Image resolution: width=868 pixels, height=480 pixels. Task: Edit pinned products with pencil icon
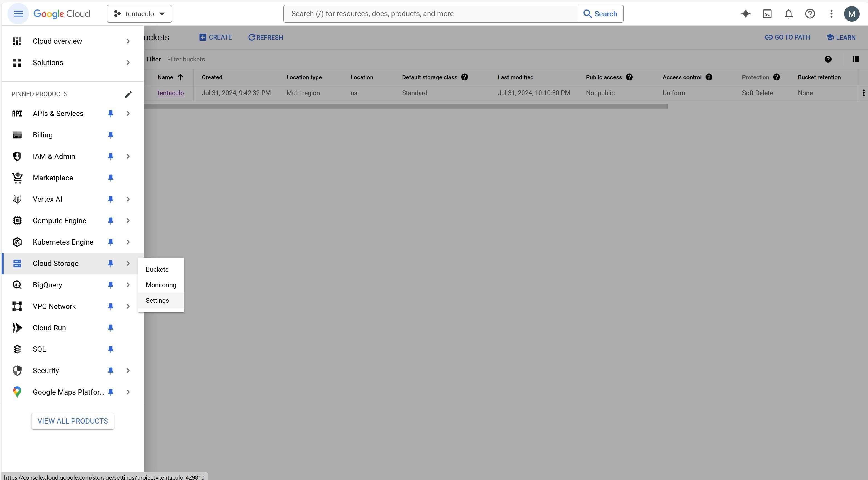click(128, 94)
